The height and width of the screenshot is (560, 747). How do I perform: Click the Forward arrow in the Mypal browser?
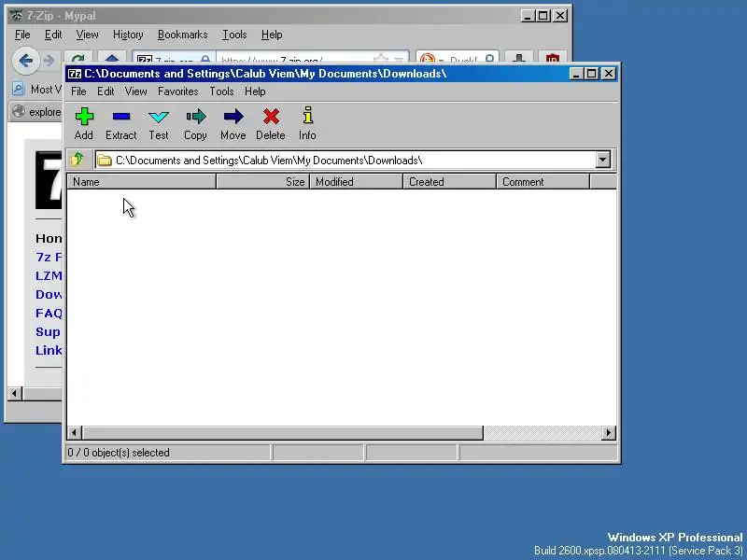[49, 61]
